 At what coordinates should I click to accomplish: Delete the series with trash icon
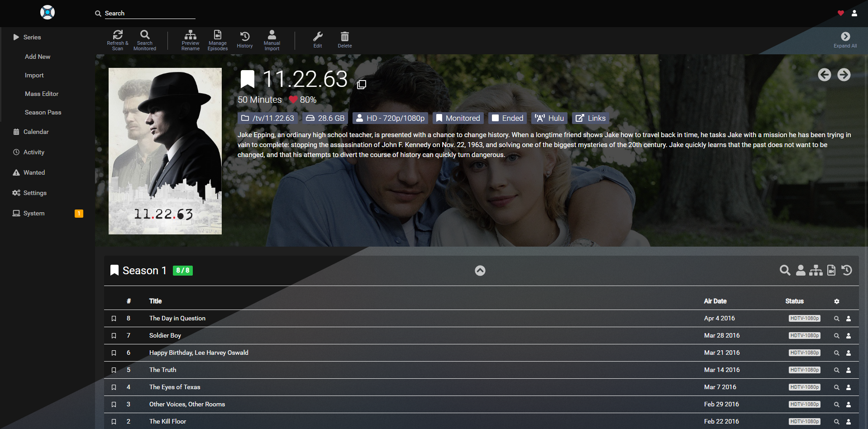(344, 40)
